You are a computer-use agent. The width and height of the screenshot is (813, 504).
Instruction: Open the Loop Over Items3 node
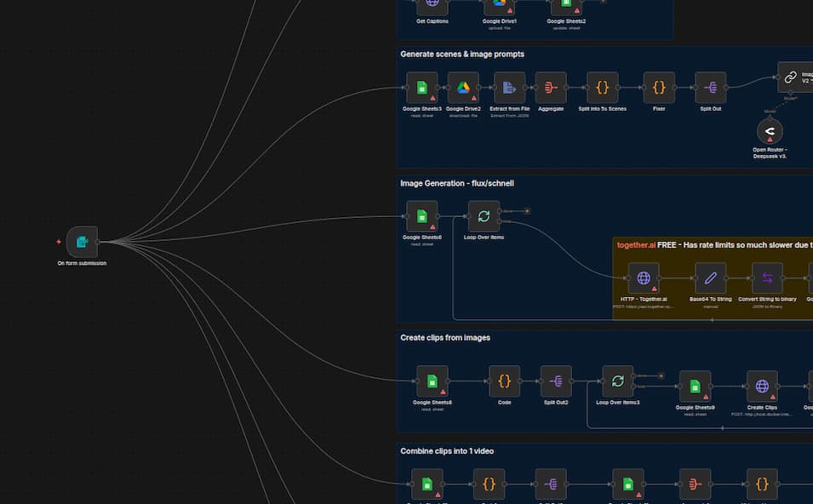[617, 381]
